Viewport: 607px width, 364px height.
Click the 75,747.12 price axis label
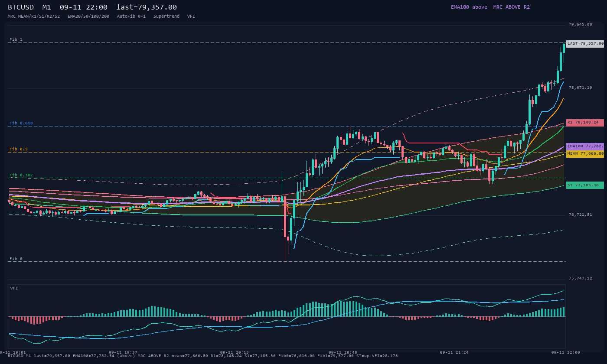[x=580, y=278]
